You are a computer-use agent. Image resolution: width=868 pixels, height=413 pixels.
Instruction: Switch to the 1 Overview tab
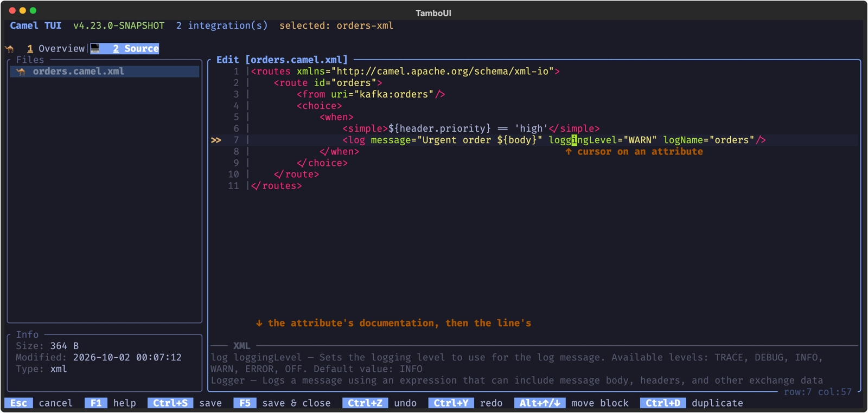click(x=56, y=49)
